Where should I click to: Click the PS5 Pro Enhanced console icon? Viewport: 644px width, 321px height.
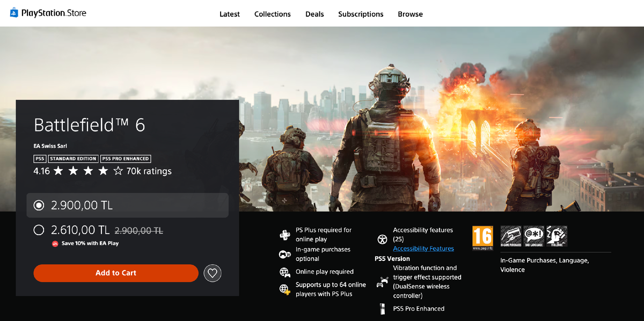tap(382, 309)
